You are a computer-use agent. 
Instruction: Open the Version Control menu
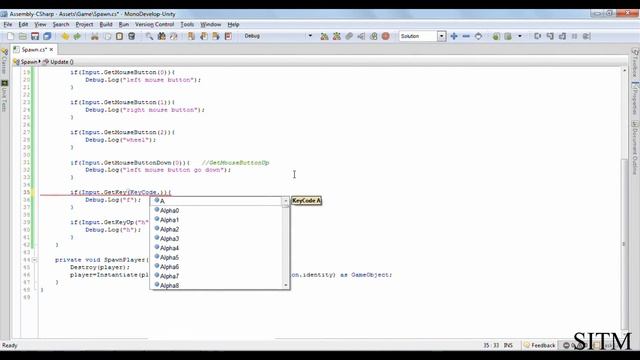coord(155,24)
